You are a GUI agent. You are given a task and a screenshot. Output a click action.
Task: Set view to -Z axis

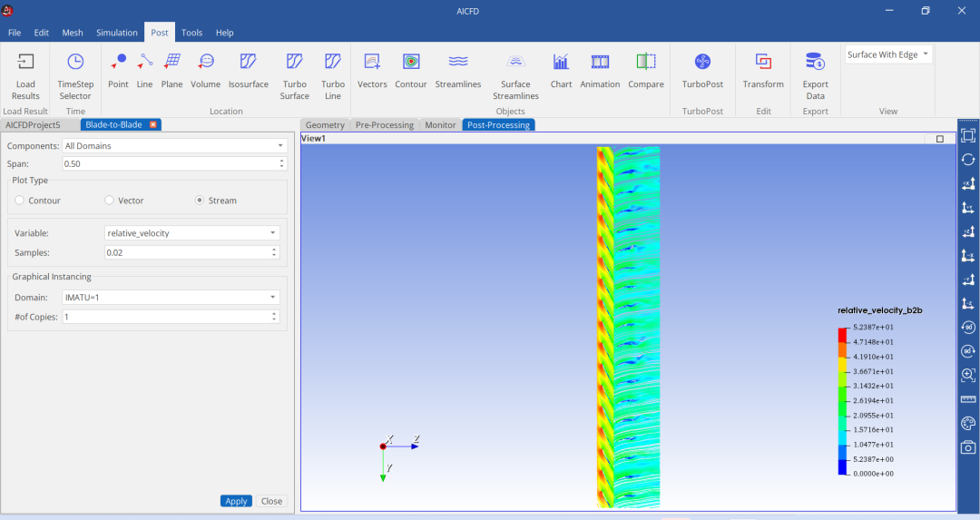968,303
